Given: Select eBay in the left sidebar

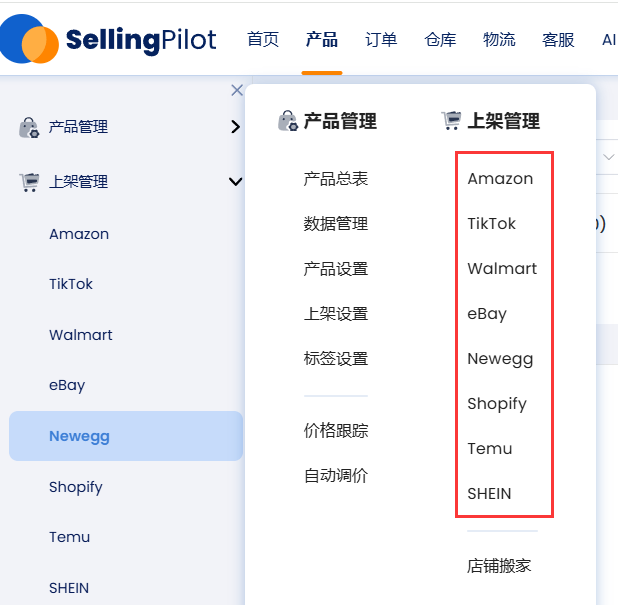Looking at the screenshot, I should click(67, 385).
